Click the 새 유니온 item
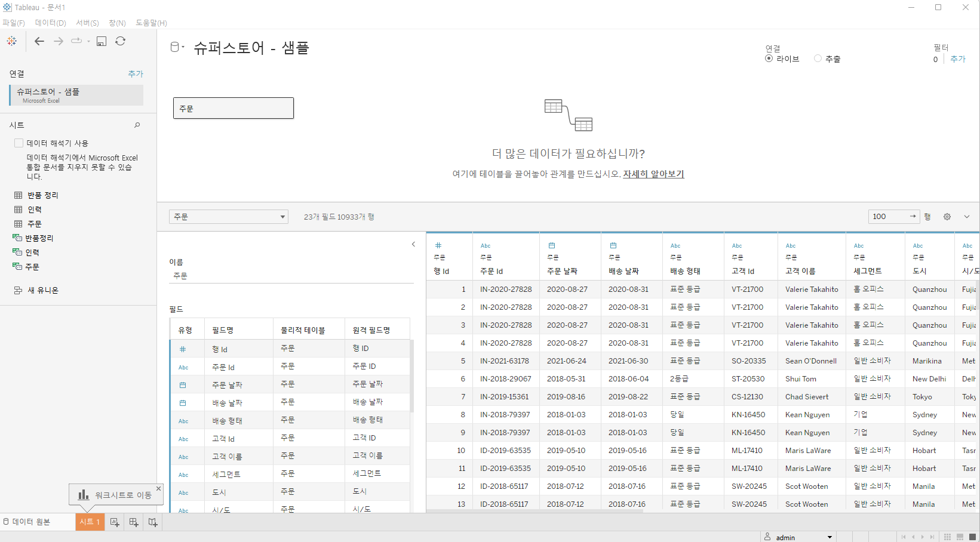This screenshot has width=980, height=542. (x=36, y=290)
